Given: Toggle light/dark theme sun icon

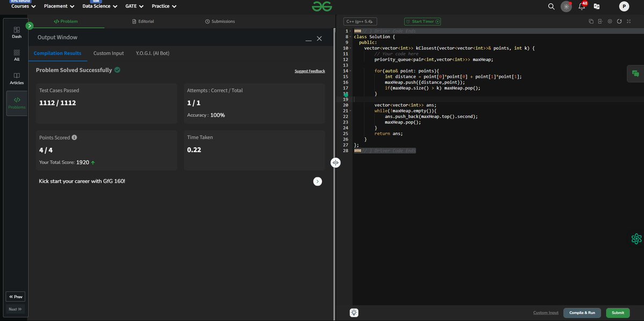Looking at the screenshot, I should pyautogui.click(x=566, y=6).
